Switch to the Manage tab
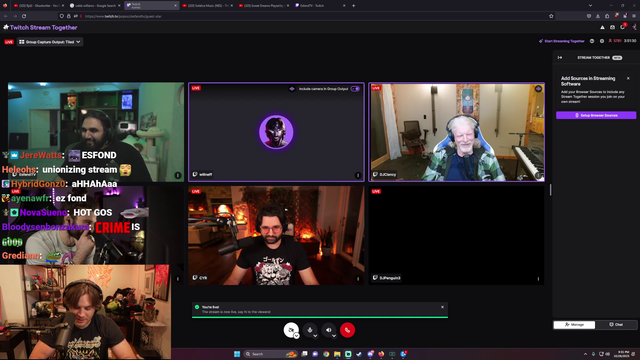This screenshot has width=640, height=360. (x=574, y=324)
